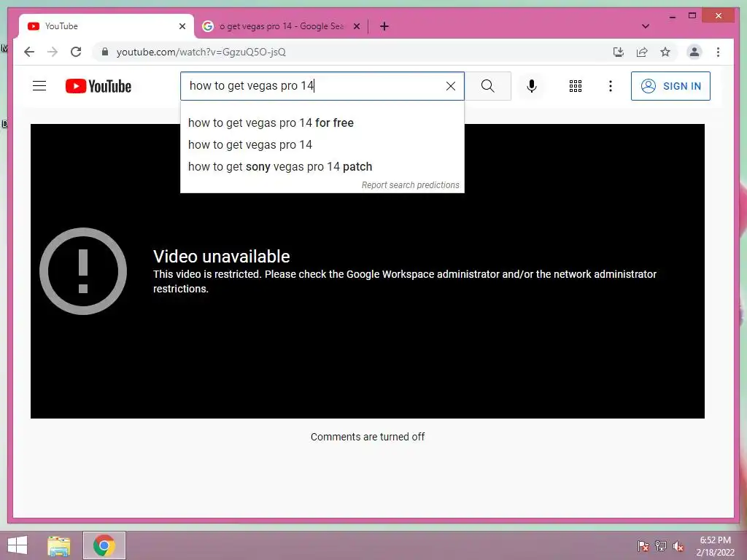Click the Chrome address bar URL
This screenshot has height=560, width=747.
pyautogui.click(x=201, y=52)
